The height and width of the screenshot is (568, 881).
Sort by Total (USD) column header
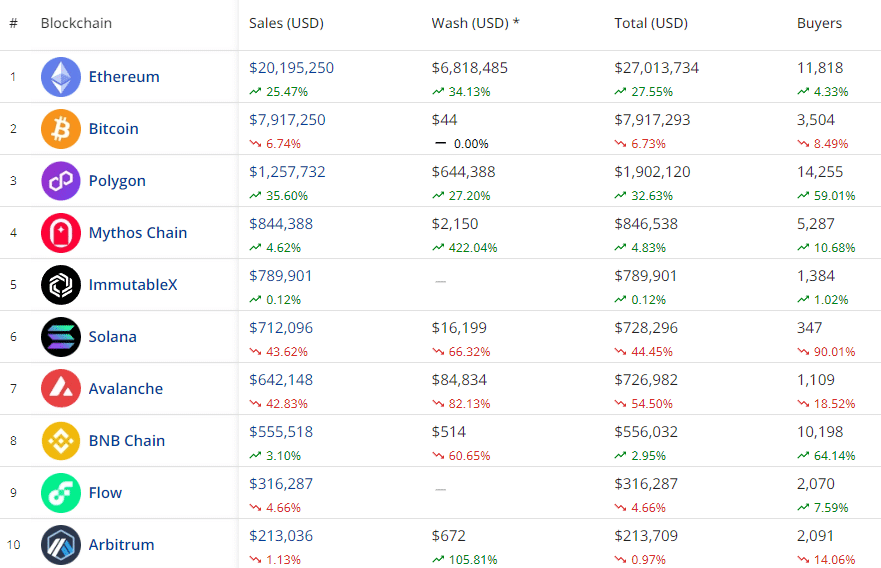(x=650, y=23)
